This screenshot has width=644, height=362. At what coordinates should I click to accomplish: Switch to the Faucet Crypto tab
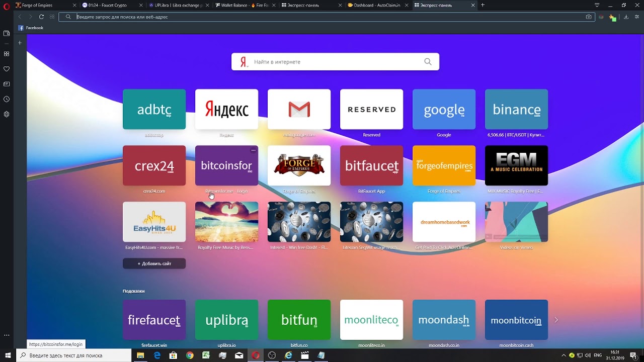pyautogui.click(x=112, y=6)
